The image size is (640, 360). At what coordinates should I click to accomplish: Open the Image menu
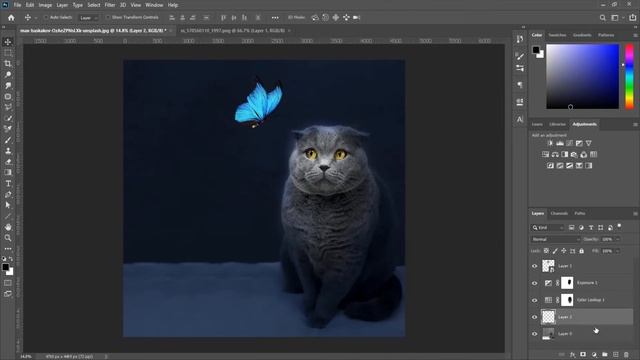click(45, 5)
